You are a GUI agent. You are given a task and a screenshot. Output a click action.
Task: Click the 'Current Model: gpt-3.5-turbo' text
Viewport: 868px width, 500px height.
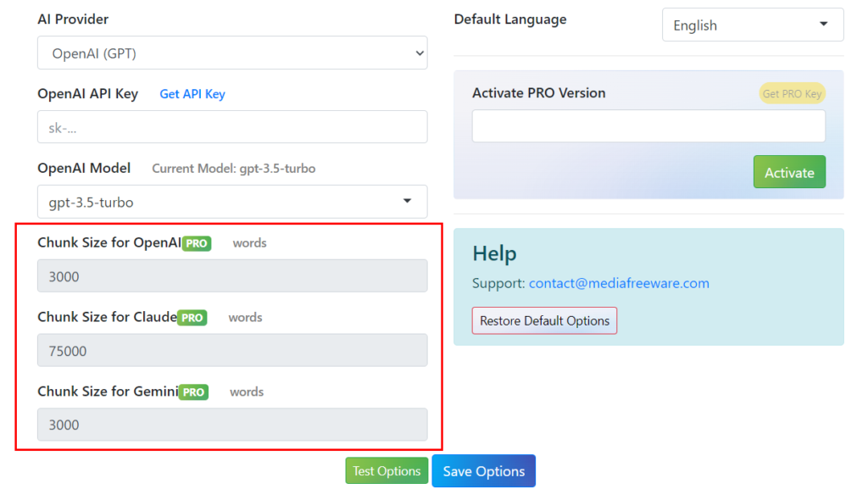234,169
